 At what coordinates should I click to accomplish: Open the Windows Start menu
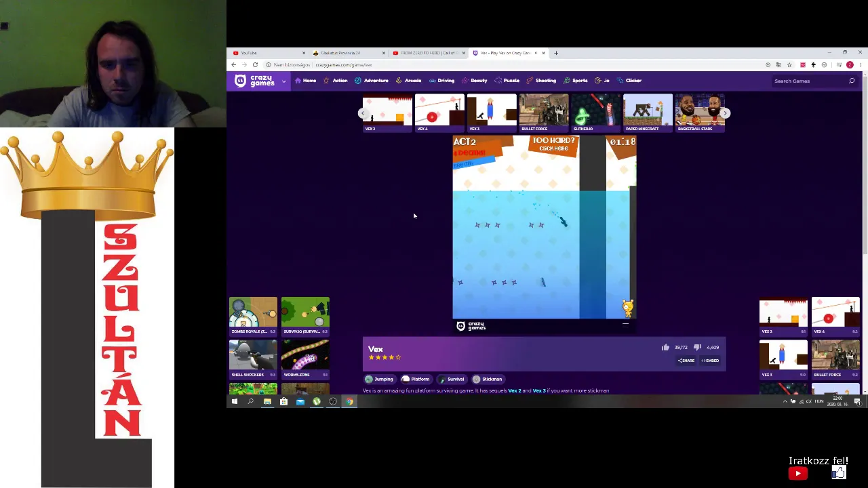(235, 402)
